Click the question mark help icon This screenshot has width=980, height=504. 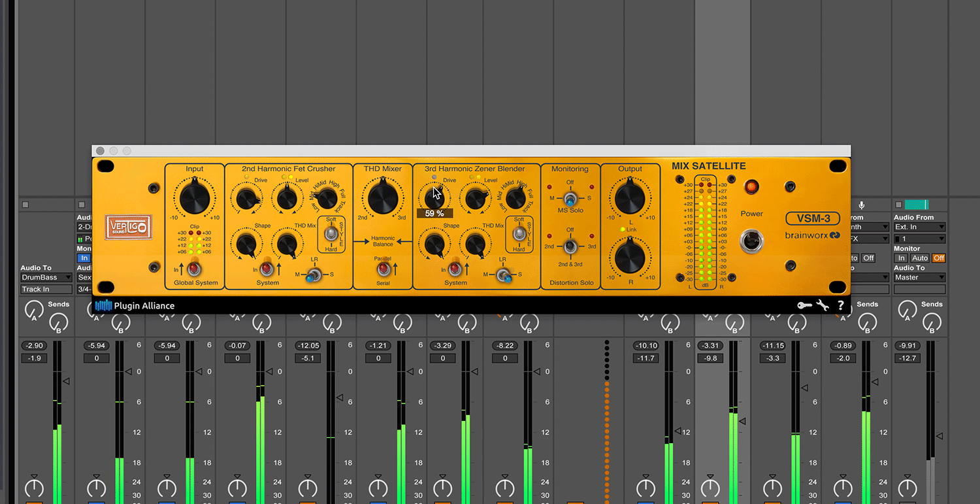coord(841,305)
